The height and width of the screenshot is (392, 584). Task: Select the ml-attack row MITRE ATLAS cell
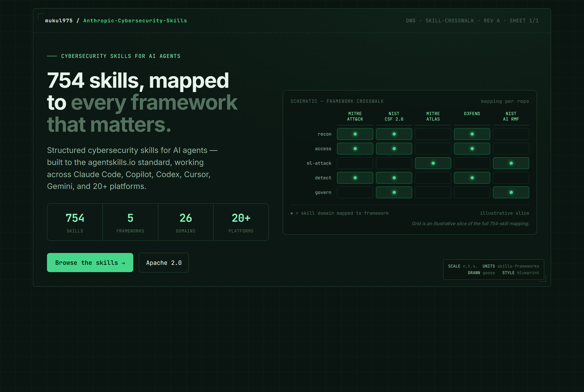click(x=433, y=163)
